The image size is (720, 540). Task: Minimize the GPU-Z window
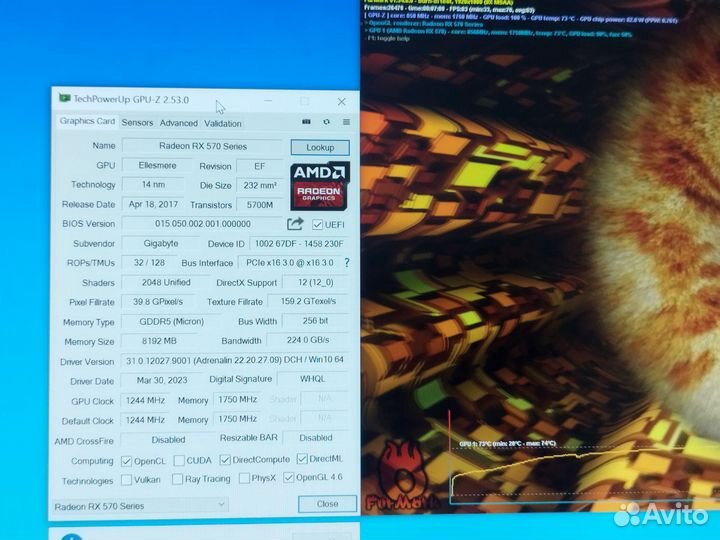[268, 101]
